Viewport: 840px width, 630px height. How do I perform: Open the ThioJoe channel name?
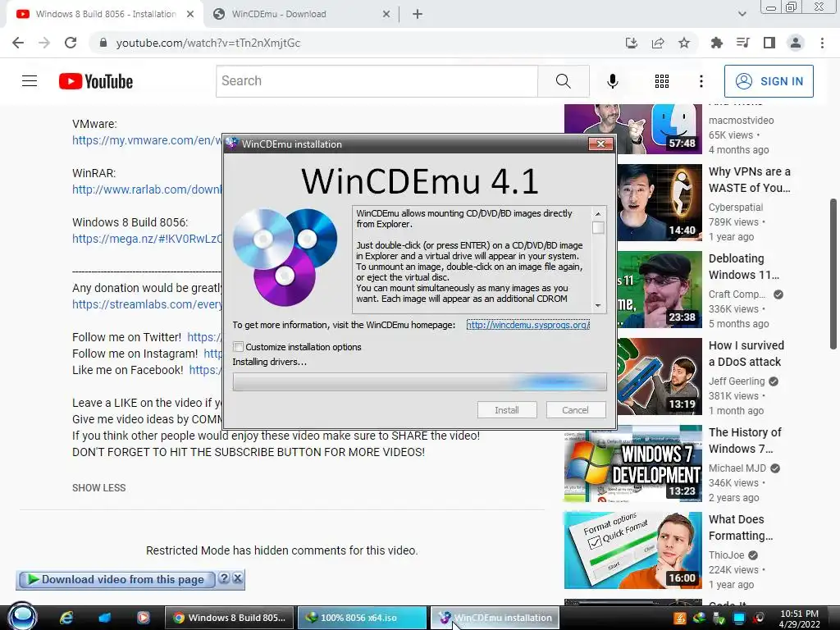[727, 555]
